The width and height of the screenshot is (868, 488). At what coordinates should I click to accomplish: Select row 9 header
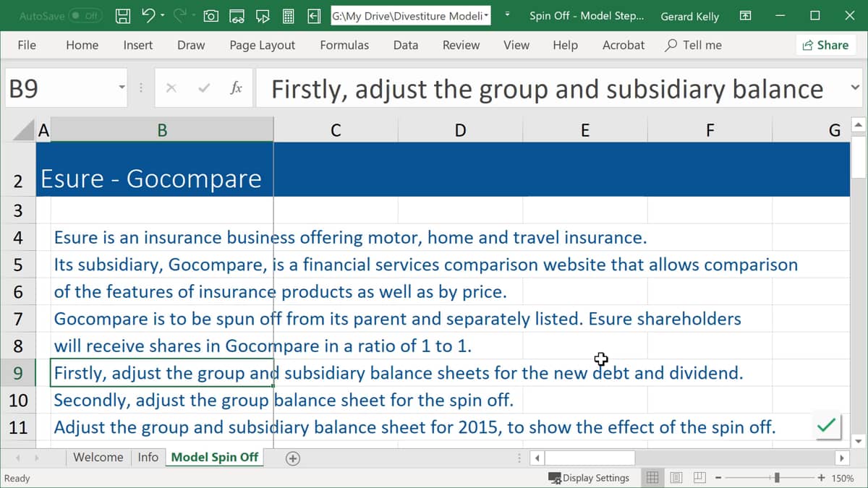[x=18, y=373]
